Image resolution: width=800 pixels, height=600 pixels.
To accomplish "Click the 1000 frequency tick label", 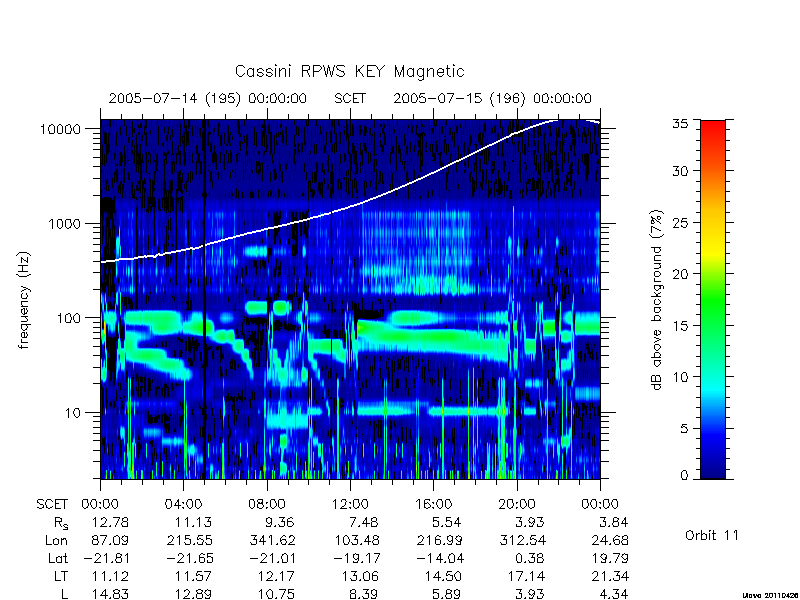I will pos(65,224).
